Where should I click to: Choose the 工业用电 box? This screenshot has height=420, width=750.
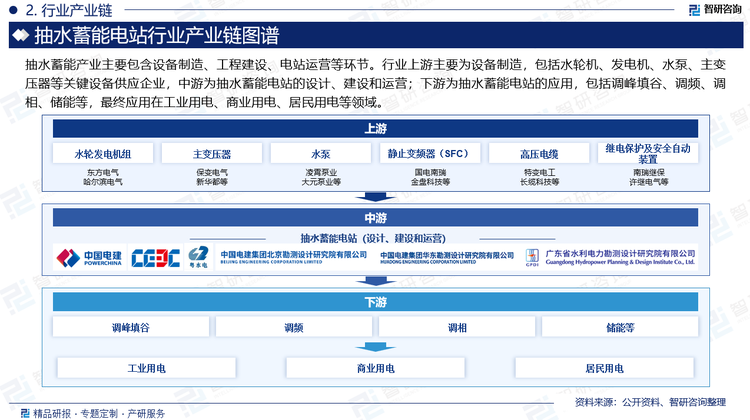[x=146, y=368]
